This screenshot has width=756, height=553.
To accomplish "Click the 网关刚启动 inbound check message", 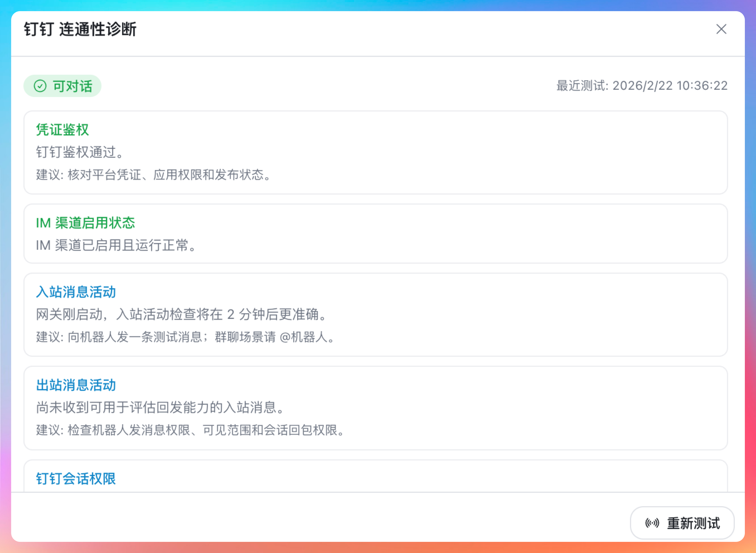I will (x=181, y=315).
